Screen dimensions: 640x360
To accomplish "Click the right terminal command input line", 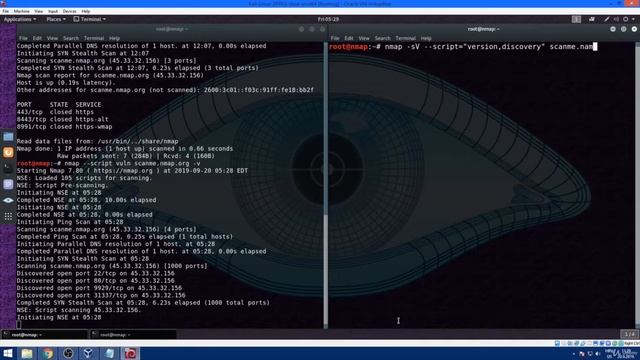I will [463, 47].
